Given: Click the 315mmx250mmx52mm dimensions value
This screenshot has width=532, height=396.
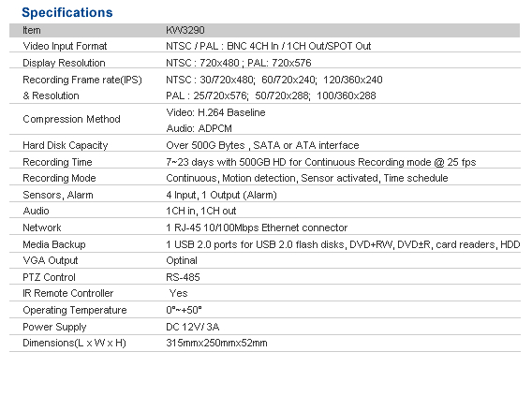Looking at the screenshot, I should coord(216,344).
